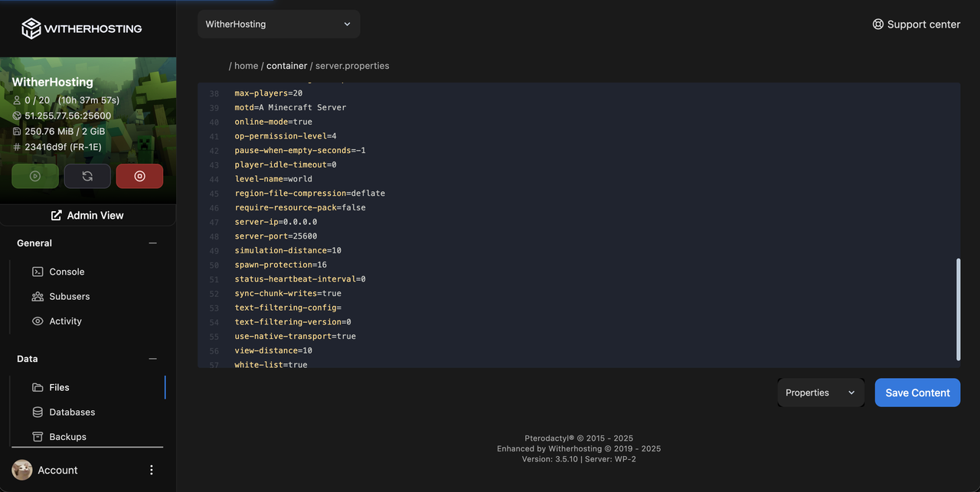The height and width of the screenshot is (492, 980).
Task: Open Admin View
Action: pos(87,215)
